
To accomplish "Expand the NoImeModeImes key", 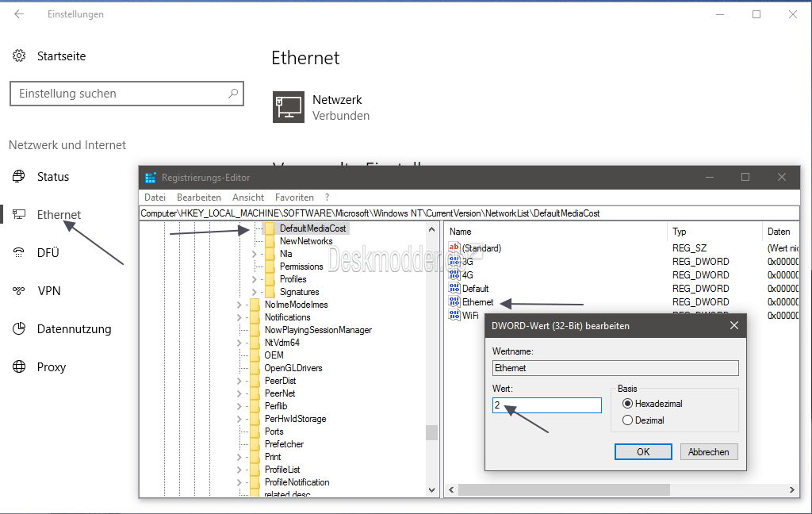I will click(x=239, y=305).
